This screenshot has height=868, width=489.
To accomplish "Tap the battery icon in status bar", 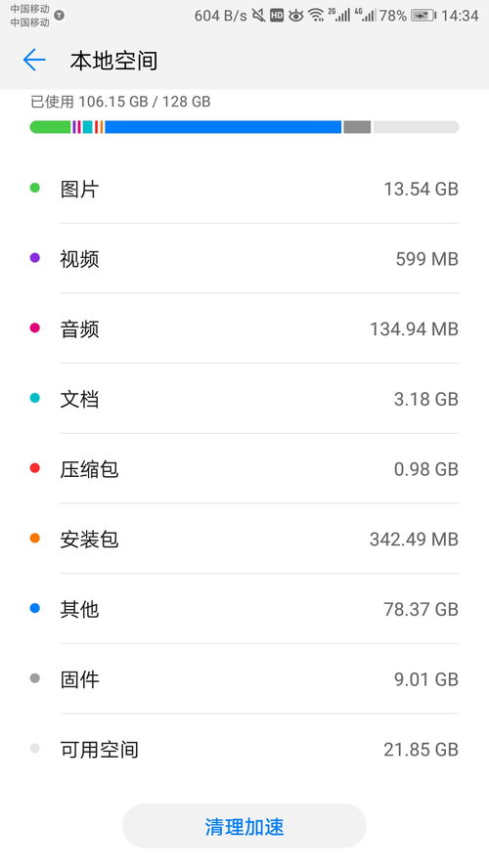I will (423, 16).
